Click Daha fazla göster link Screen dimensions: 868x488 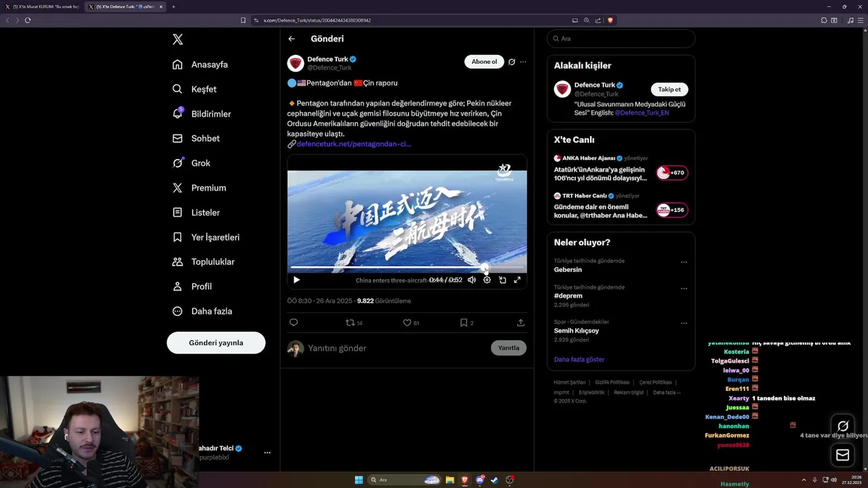tap(579, 359)
